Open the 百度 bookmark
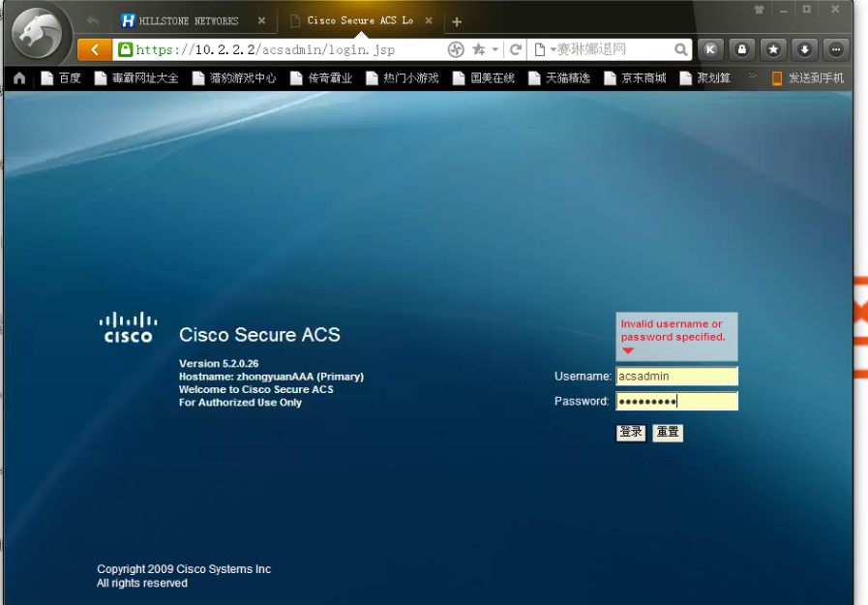 pyautogui.click(x=61, y=78)
